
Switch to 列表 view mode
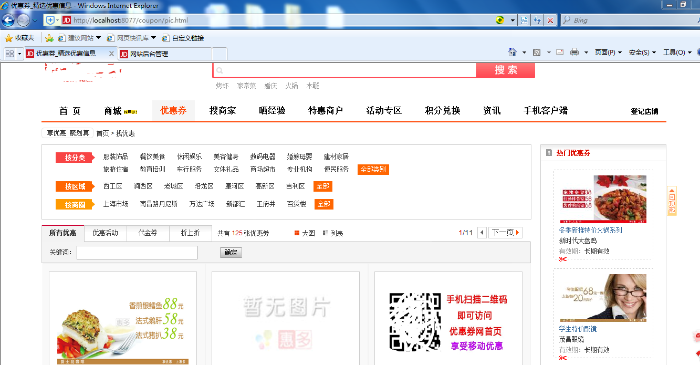point(333,233)
